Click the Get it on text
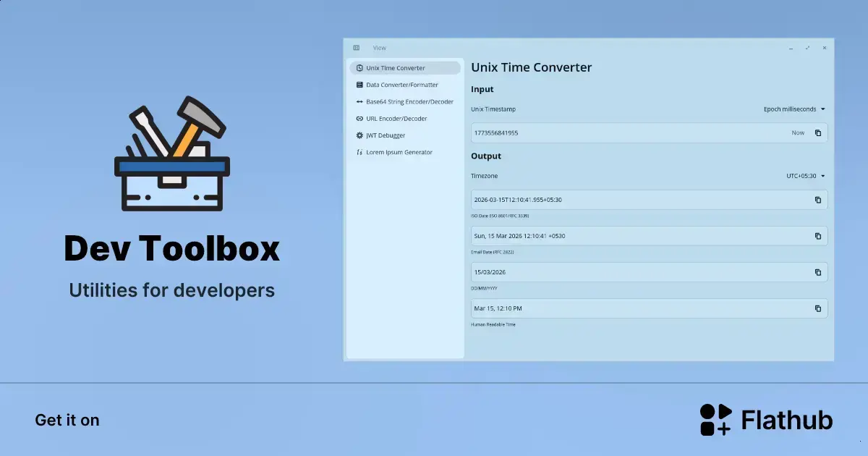The width and height of the screenshot is (868, 456). coord(67,420)
